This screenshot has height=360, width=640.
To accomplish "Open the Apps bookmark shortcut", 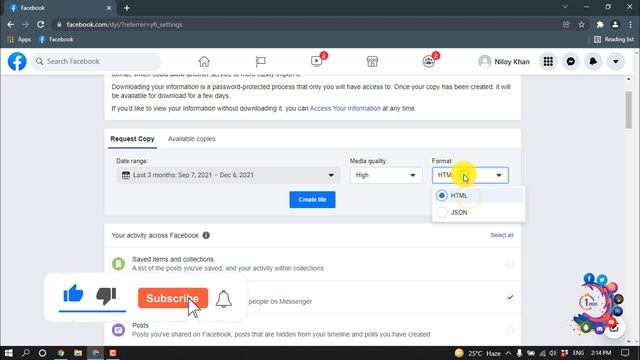I will click(19, 40).
